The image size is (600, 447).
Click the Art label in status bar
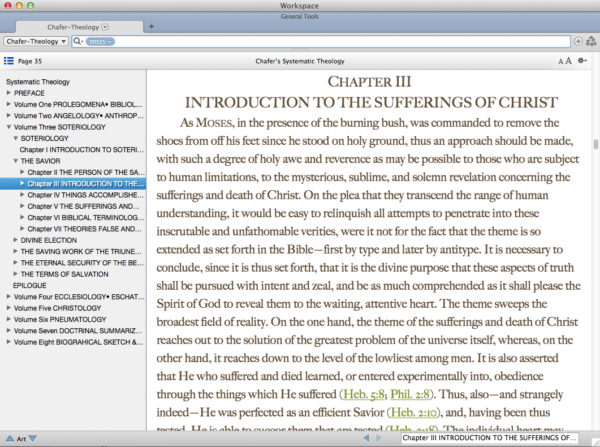point(21,439)
